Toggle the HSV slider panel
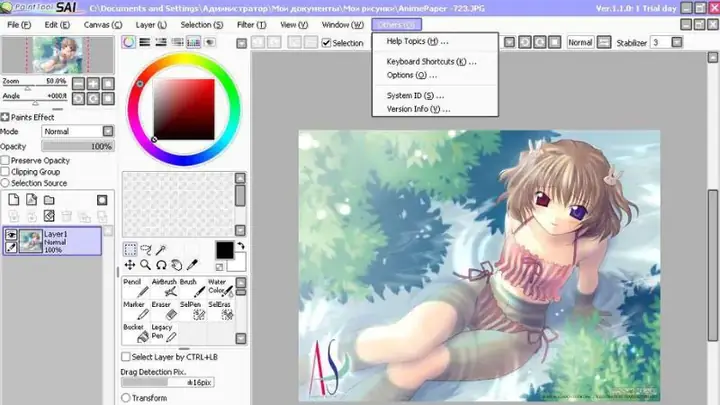Screen dimensions: 720x405 click(161, 42)
